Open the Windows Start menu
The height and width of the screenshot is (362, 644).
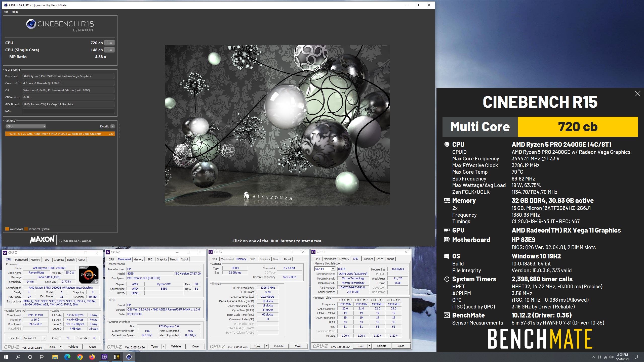(6, 357)
